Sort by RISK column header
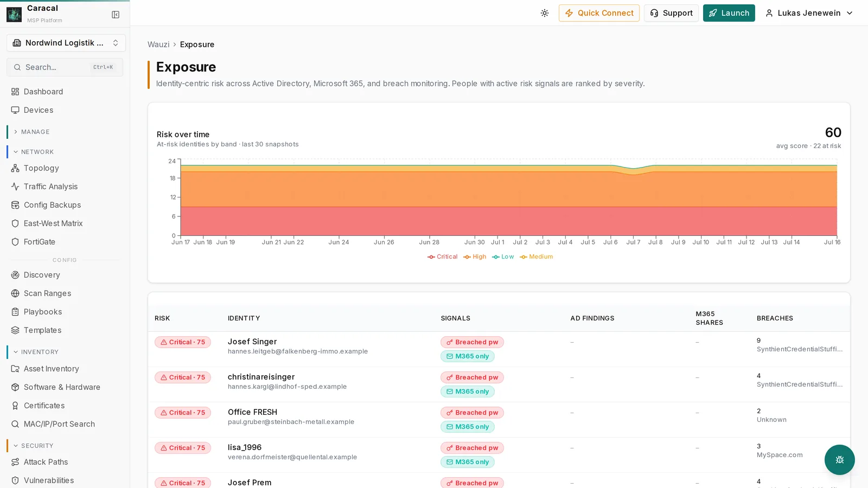The width and height of the screenshot is (868, 488). pyautogui.click(x=162, y=318)
